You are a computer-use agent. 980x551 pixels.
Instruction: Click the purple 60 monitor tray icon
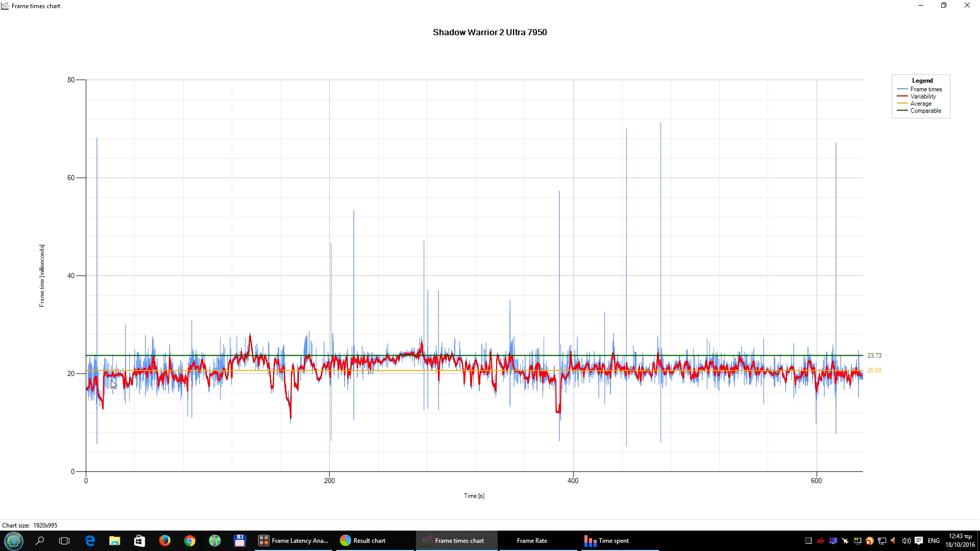tap(833, 541)
